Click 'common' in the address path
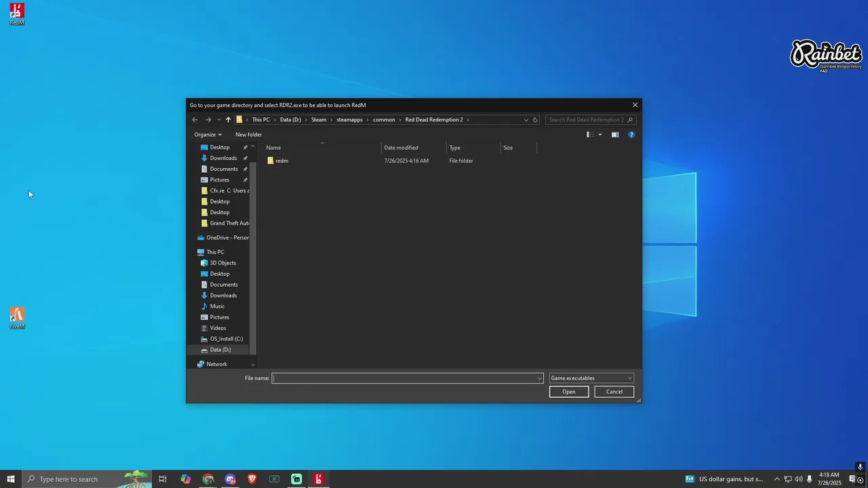Image resolution: width=868 pixels, height=488 pixels. [384, 120]
